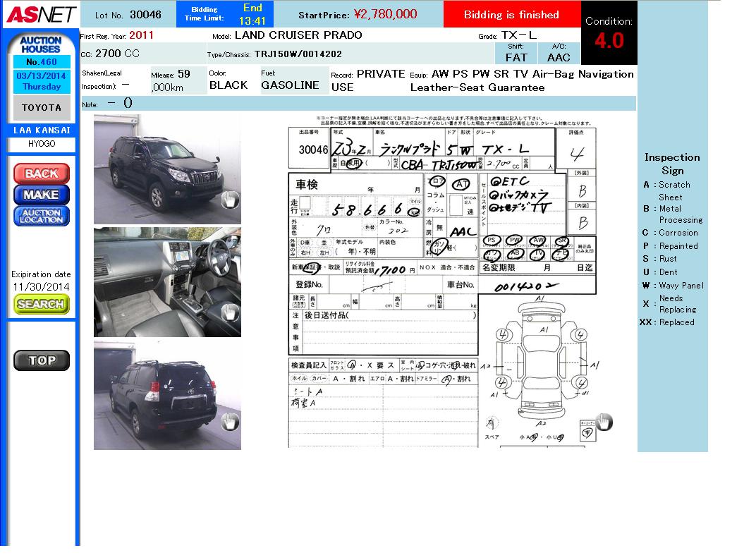Click the LAA KANSAI auction label
This screenshot has height=560, width=756.
point(42,130)
